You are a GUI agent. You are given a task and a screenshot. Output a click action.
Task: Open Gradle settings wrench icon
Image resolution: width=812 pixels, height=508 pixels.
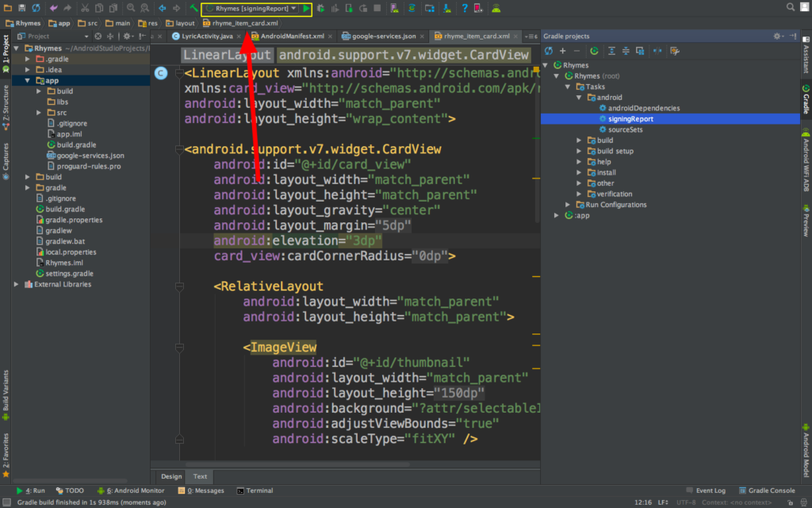pos(674,51)
